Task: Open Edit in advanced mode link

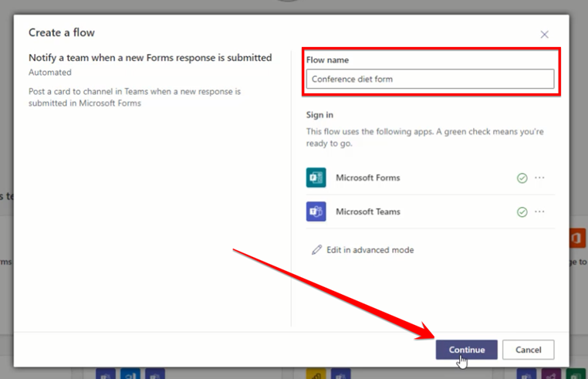Action: (x=370, y=250)
